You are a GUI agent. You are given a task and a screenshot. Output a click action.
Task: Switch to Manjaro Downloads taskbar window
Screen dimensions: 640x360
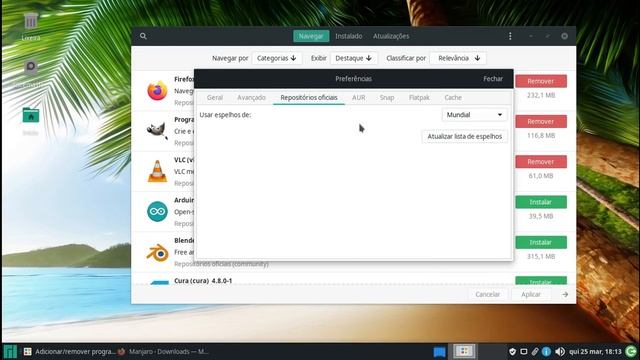(163, 351)
